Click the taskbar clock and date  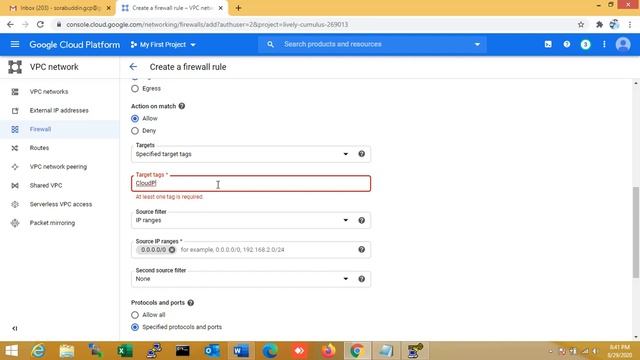pos(619,351)
